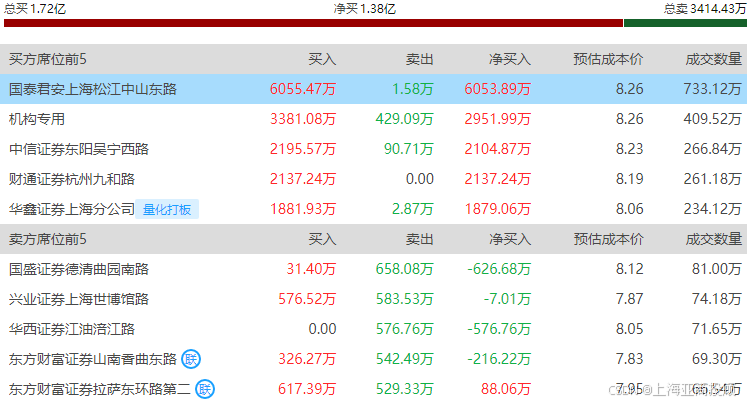Click the 联 icon beside 东方财富证券山南香曲东路
This screenshot has height=403, width=747.
191,359
